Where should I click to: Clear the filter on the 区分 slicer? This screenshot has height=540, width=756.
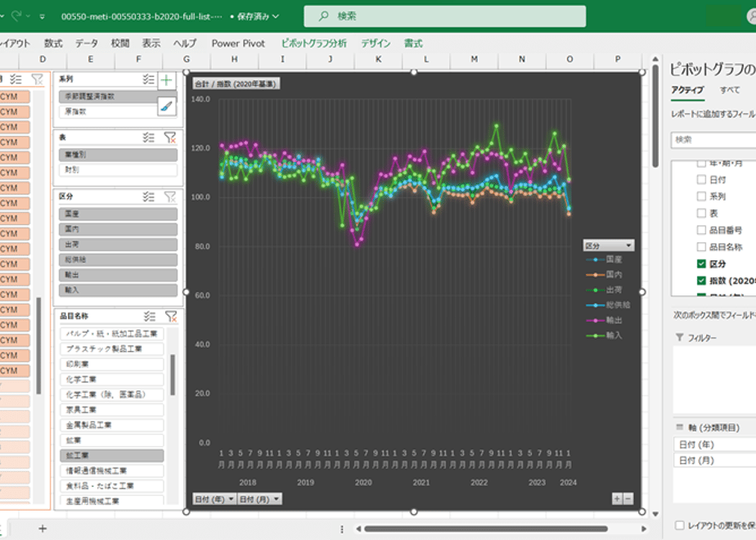169,196
